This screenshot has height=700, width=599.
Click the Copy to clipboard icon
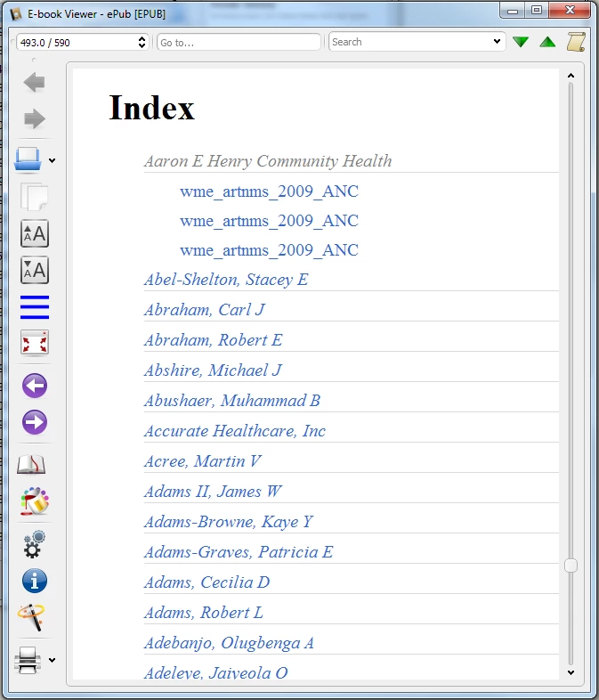pos(35,197)
